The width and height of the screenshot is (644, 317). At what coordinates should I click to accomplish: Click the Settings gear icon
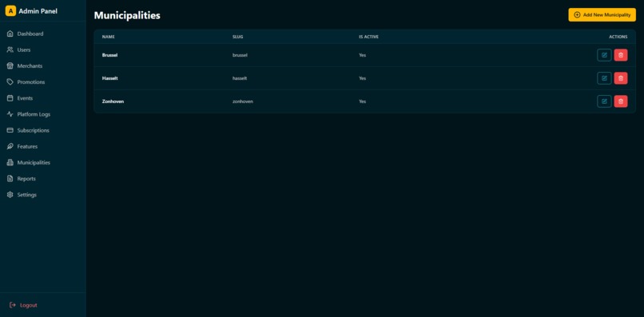(10, 195)
